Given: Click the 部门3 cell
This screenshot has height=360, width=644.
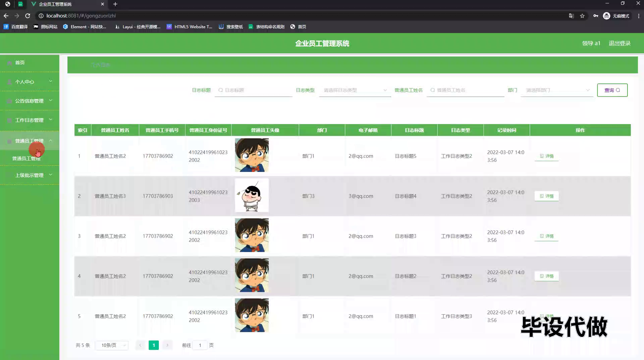Looking at the screenshot, I should (308, 196).
